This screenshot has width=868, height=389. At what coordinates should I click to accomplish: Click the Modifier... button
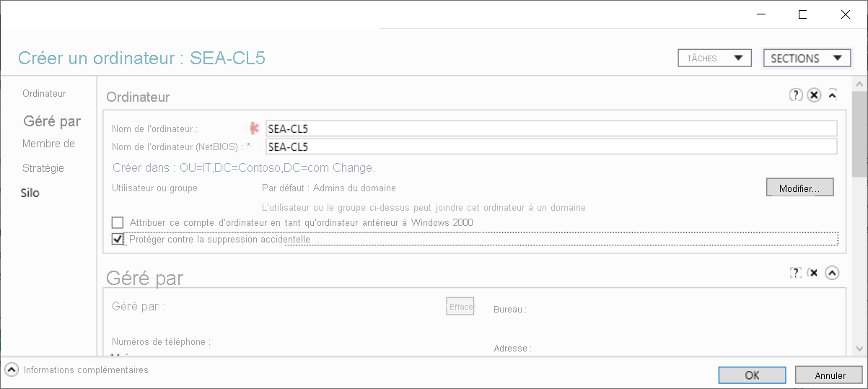tap(799, 188)
